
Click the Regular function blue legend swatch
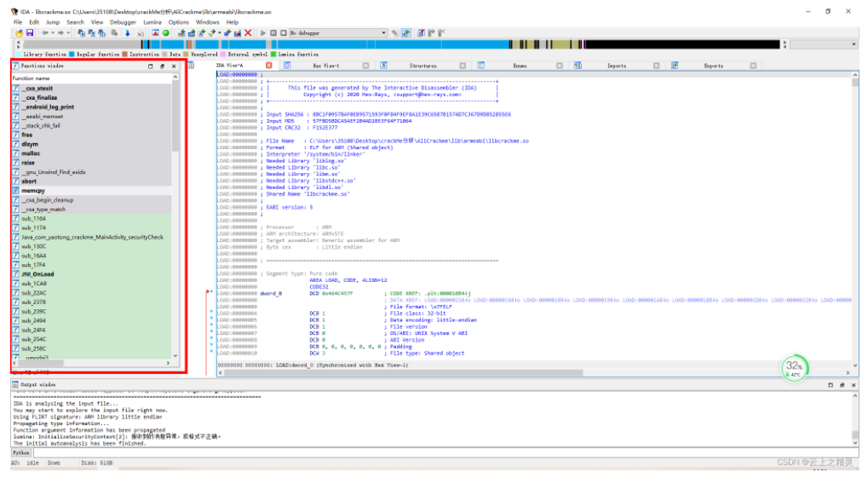pos(72,55)
